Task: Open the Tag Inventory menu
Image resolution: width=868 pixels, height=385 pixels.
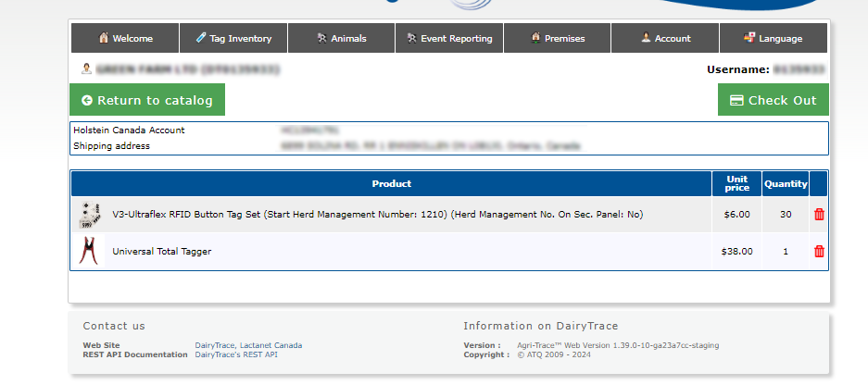Action: pos(233,38)
